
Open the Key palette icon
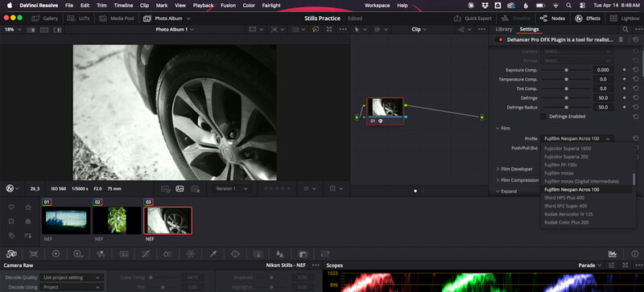[x=303, y=254]
